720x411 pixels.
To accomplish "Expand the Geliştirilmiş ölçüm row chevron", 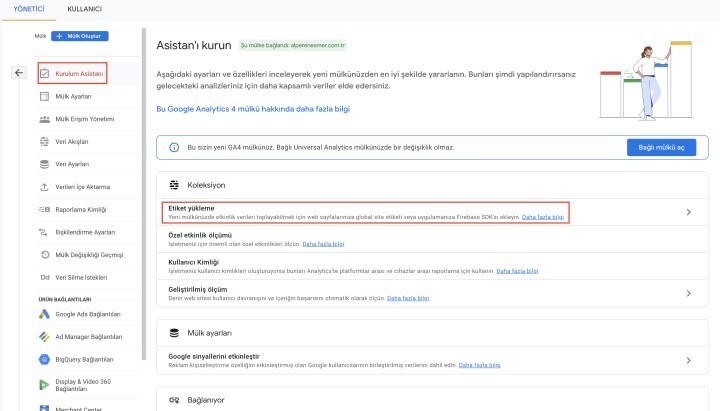I will click(688, 293).
